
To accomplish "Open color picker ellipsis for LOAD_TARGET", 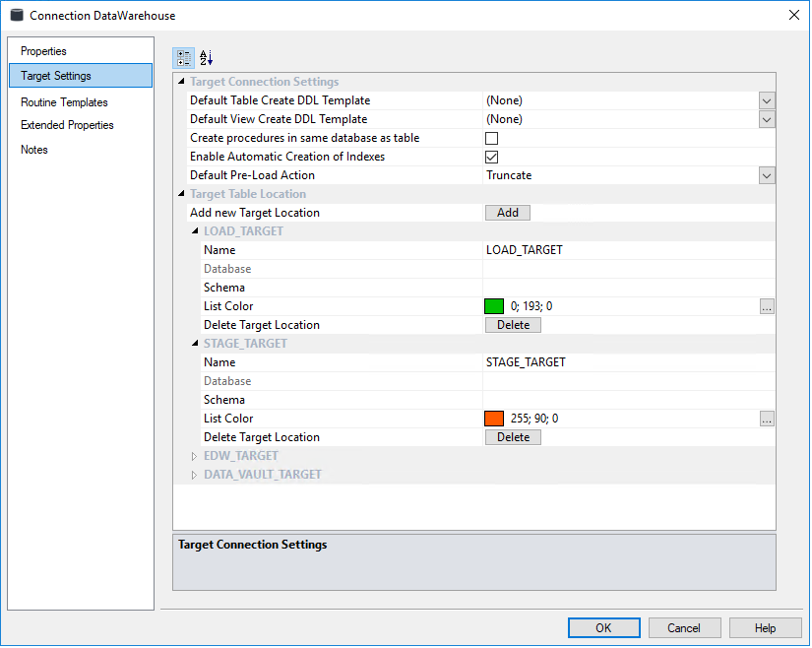I will 767,306.
